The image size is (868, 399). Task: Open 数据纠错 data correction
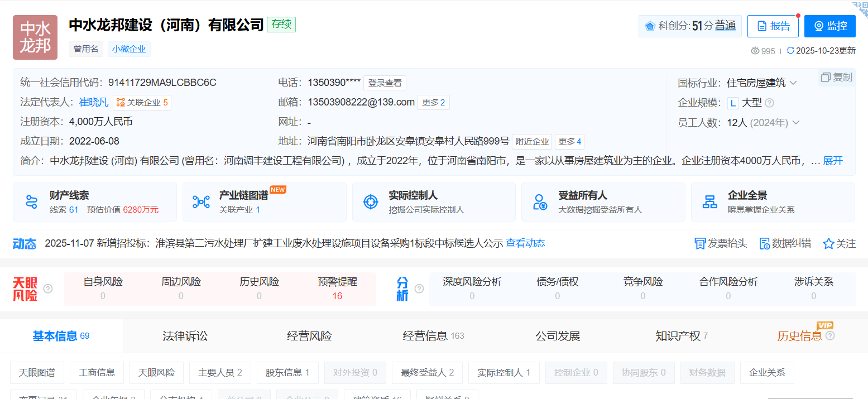point(765,244)
